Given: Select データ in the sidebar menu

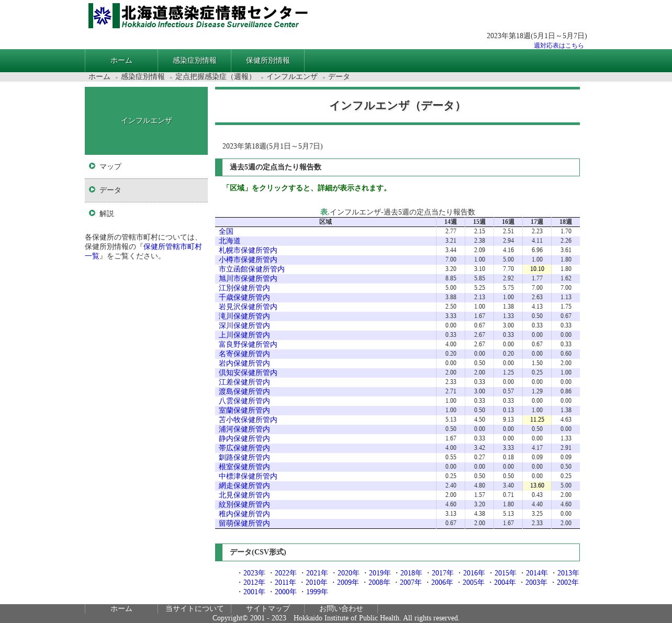Looking at the screenshot, I should pyautogui.click(x=146, y=190).
